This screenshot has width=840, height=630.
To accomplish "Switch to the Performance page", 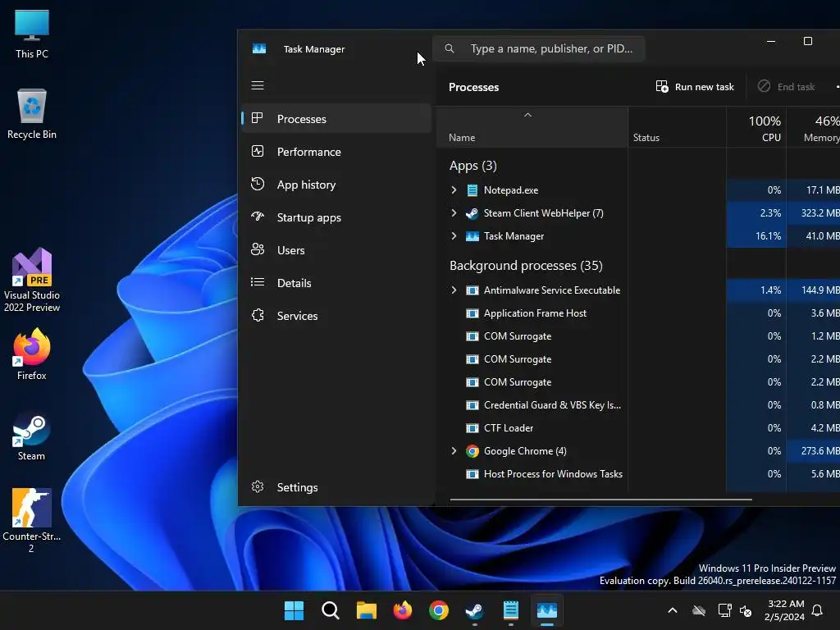I will [336, 152].
